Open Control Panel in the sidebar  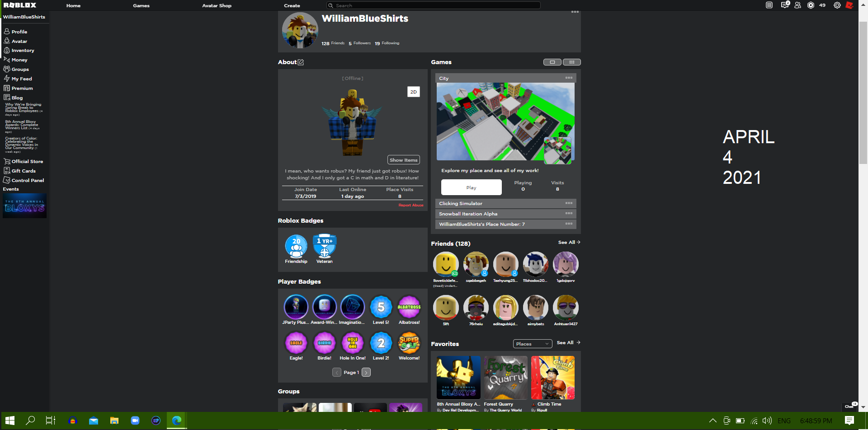pyautogui.click(x=24, y=180)
